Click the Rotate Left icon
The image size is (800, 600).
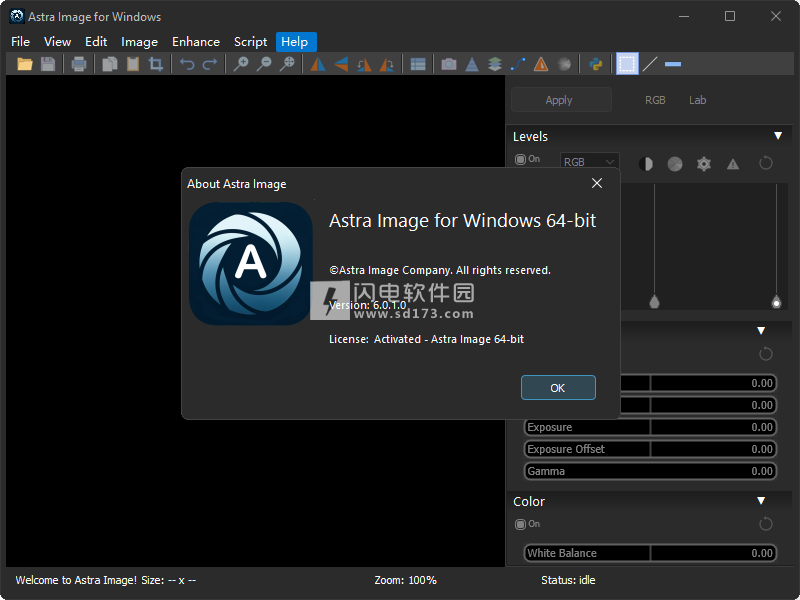point(364,64)
